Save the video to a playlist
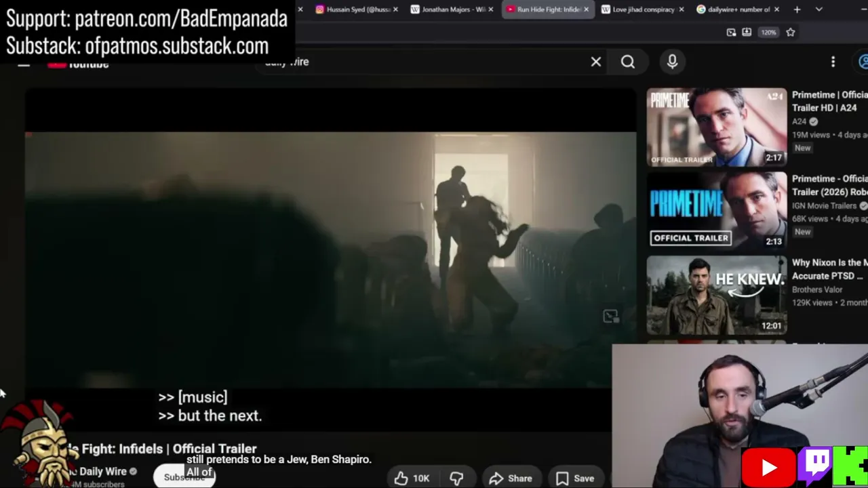Viewport: 868px width, 488px height. 575,479
